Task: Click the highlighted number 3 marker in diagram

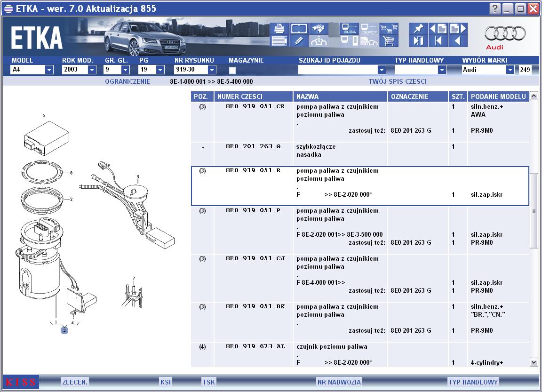Action: point(64,330)
